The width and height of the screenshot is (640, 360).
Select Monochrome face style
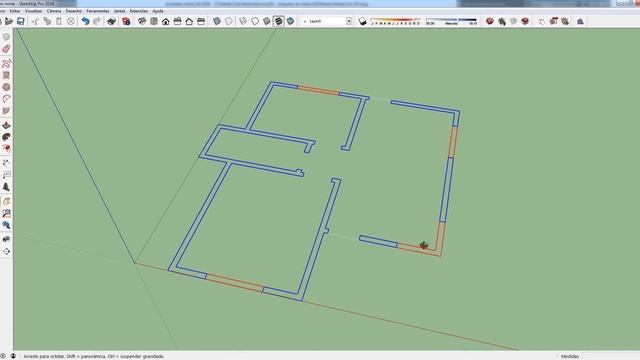click(x=290, y=21)
